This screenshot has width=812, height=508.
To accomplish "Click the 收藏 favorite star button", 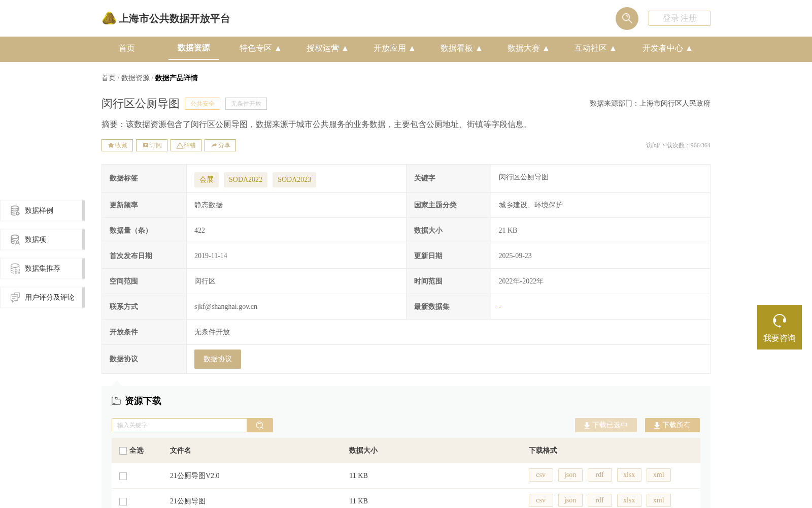I will click(117, 145).
